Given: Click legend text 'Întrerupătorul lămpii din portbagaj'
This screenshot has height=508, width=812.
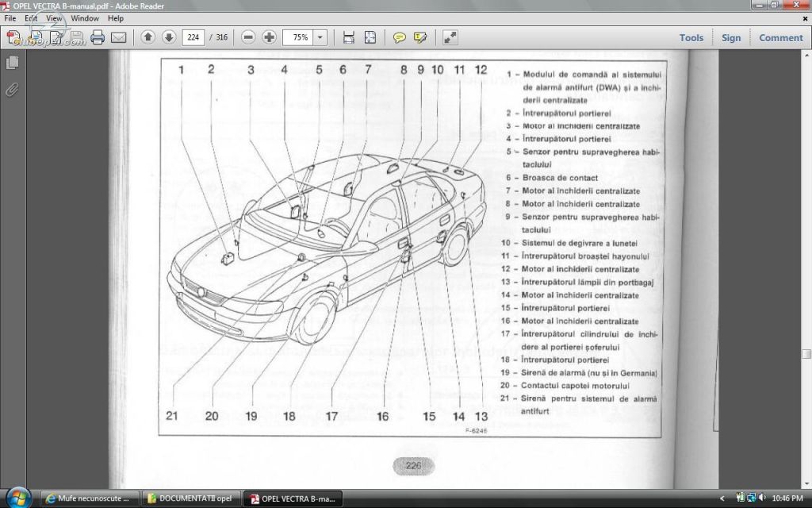Looking at the screenshot, I should coord(588,282).
